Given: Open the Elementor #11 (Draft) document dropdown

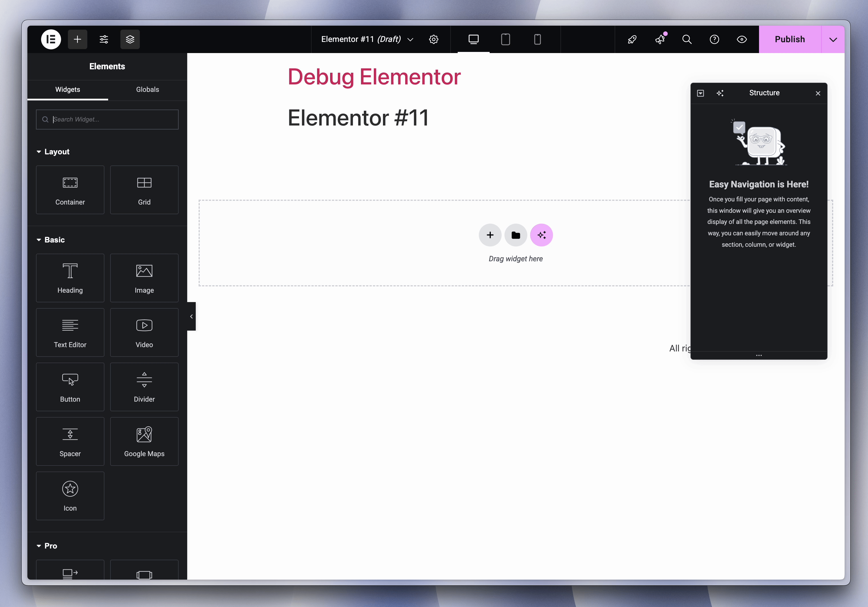Looking at the screenshot, I should click(x=367, y=39).
